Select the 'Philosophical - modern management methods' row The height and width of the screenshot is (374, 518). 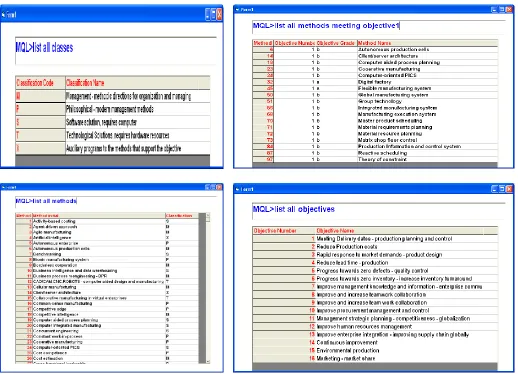pos(113,109)
